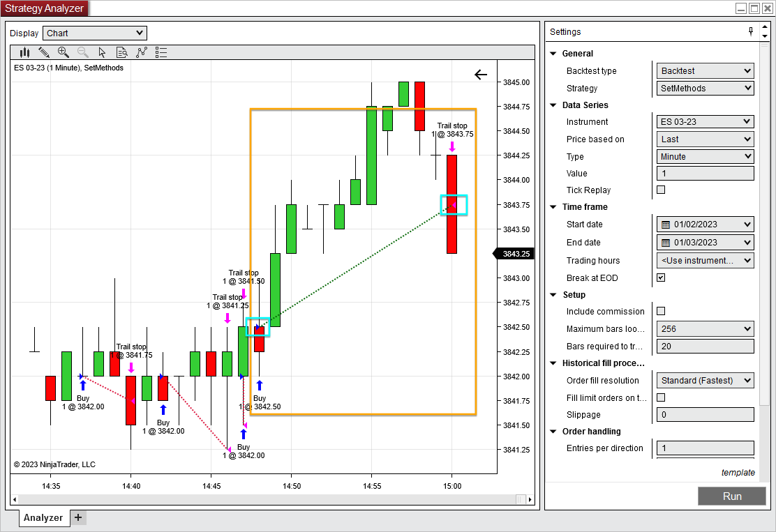The image size is (776, 532).
Task: Click the chart scrollbar left arrow
Action: point(15,499)
